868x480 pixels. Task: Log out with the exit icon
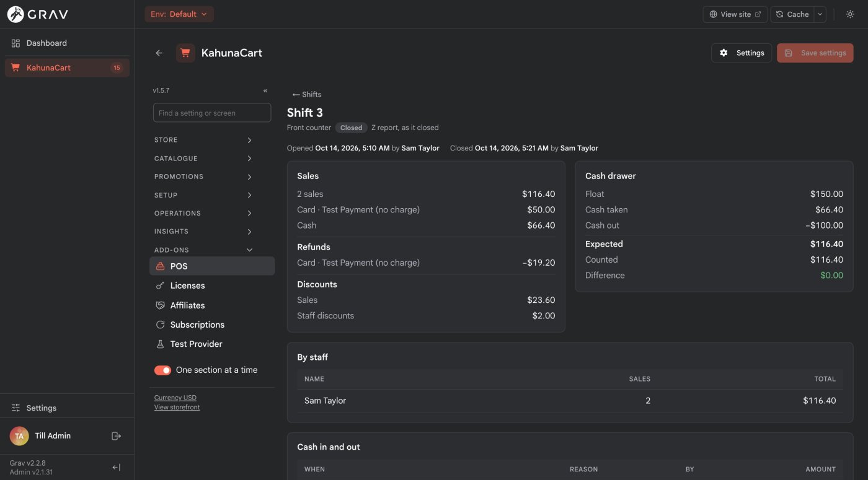click(116, 436)
